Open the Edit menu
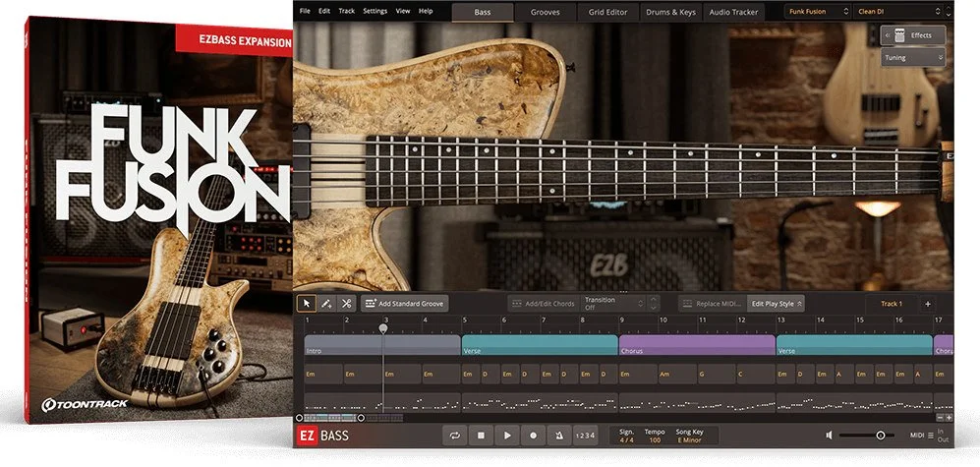Screen dimensions: 980x467 [324, 11]
